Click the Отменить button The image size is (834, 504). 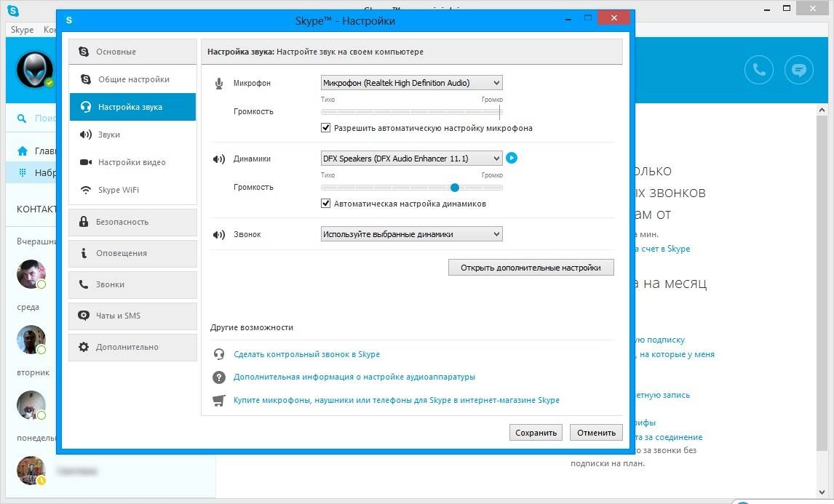point(596,432)
